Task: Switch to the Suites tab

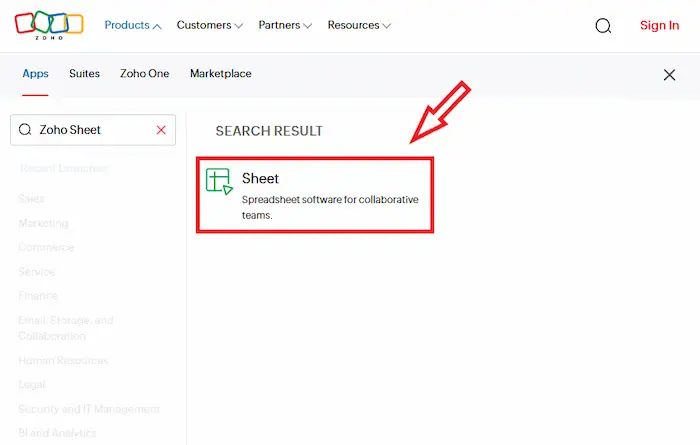Action: pos(84,73)
